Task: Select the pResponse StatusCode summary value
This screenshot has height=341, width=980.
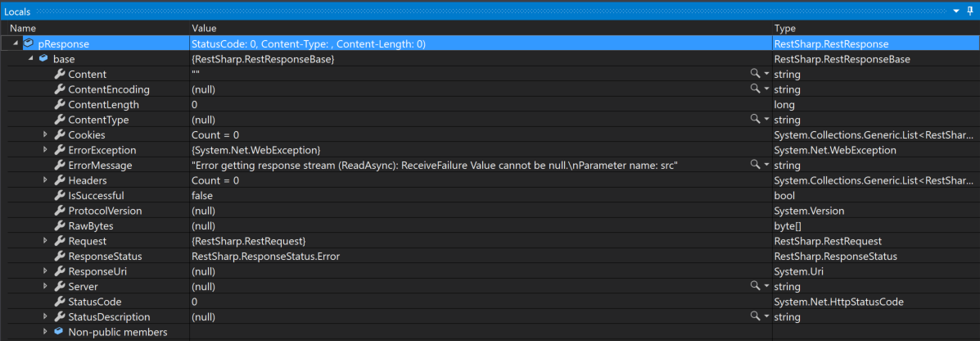Action: click(309, 43)
